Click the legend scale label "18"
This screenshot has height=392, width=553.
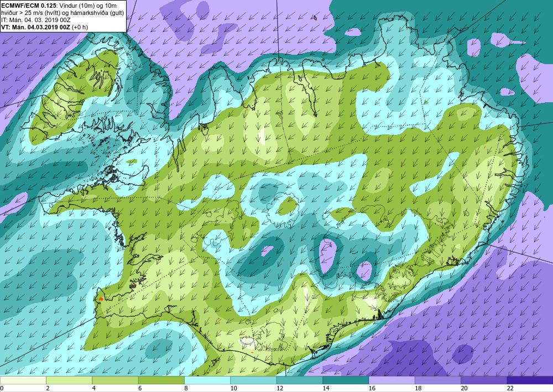pyautogui.click(x=418, y=388)
